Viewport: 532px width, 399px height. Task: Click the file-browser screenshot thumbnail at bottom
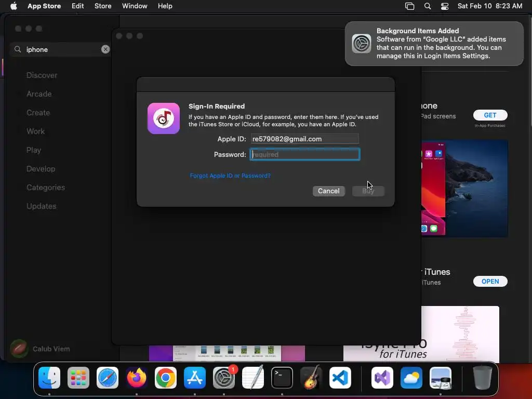click(x=227, y=353)
